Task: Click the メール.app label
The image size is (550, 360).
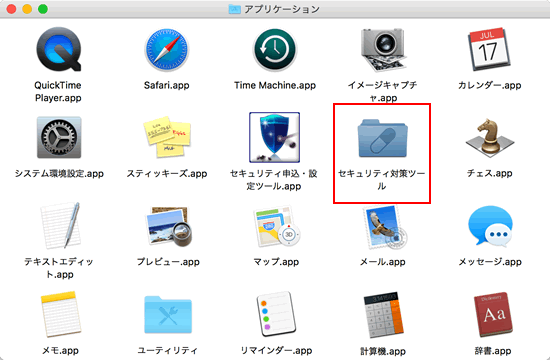Action: coord(383,262)
